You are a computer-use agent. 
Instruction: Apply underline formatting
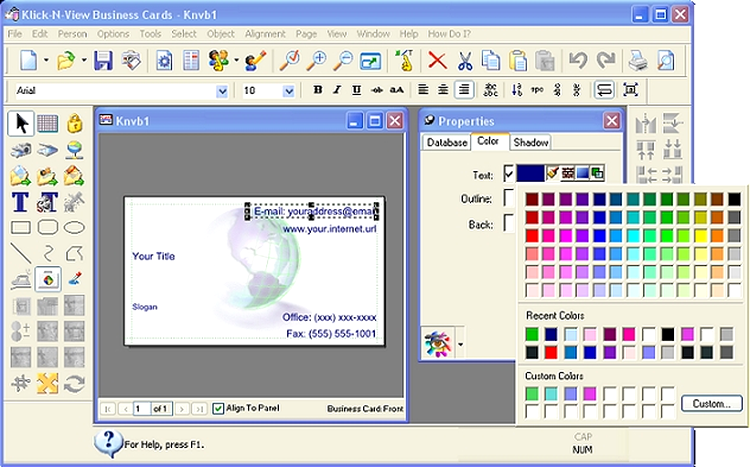tap(356, 90)
